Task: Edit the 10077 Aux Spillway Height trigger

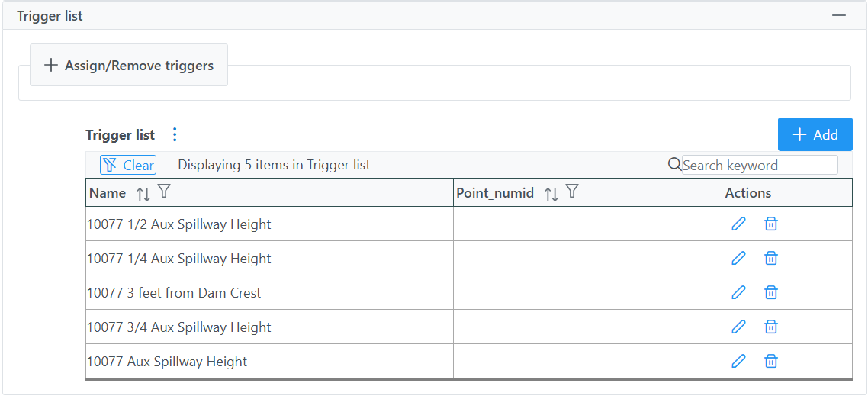Action: (738, 361)
